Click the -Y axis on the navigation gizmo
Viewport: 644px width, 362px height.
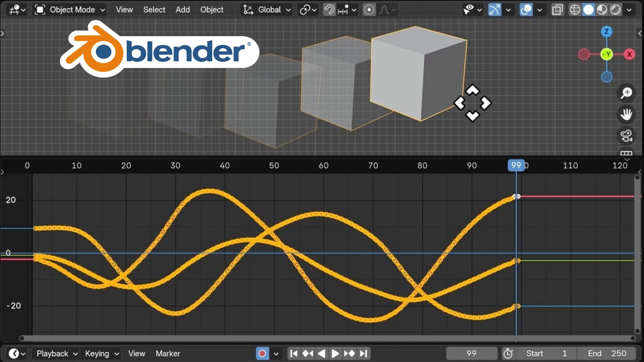click(x=606, y=54)
